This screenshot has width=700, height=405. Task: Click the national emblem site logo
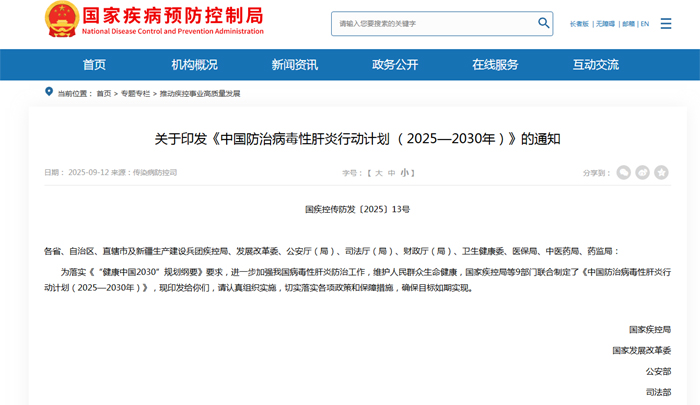[62, 19]
